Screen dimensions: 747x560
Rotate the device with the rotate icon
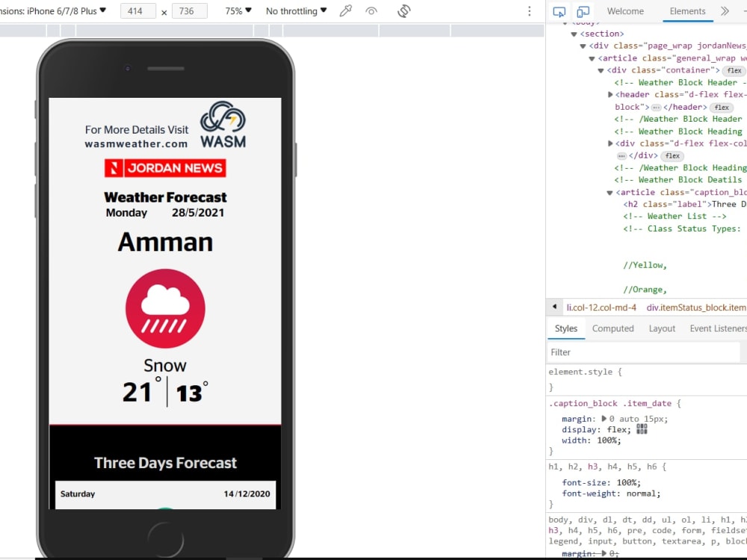click(404, 11)
